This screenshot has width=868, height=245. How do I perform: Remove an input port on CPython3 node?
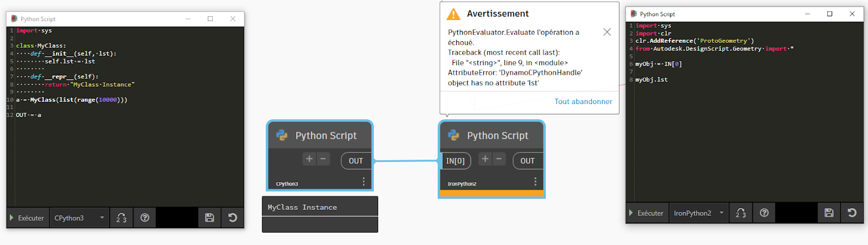point(323,159)
